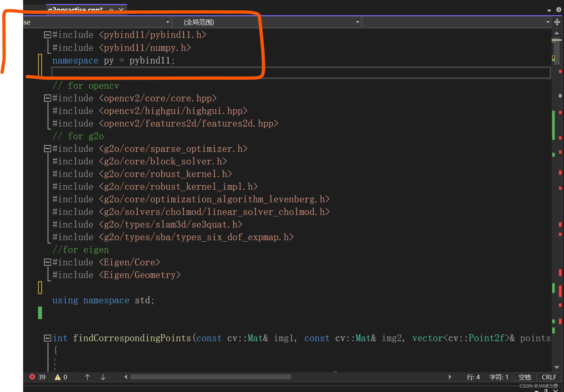Click the optimization_algorithm_levenberg.h include line

click(x=191, y=199)
